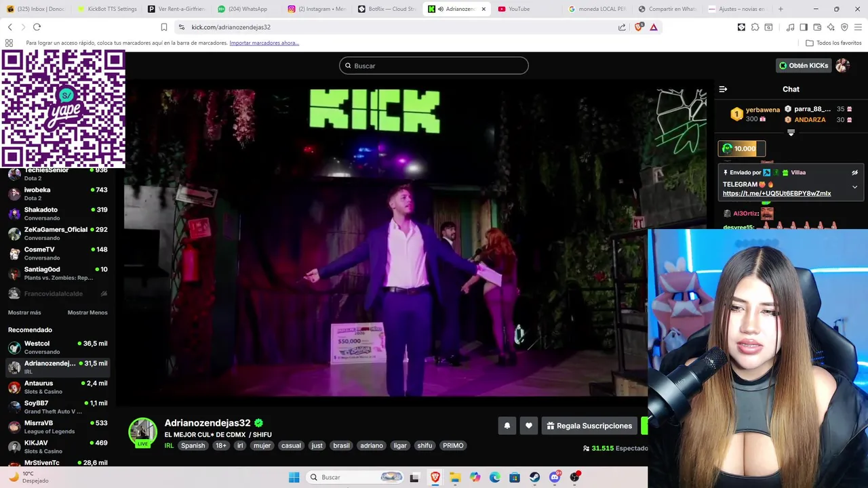Click Mostrar más in sidebar

[24, 312]
